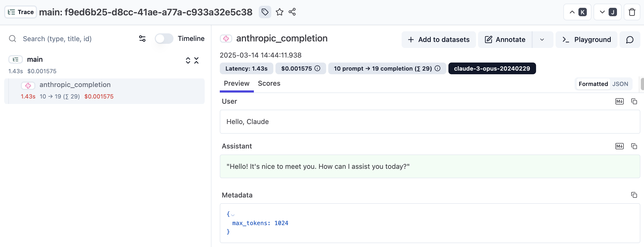
Task: Toggle the Timeline switch
Action: [x=164, y=39]
